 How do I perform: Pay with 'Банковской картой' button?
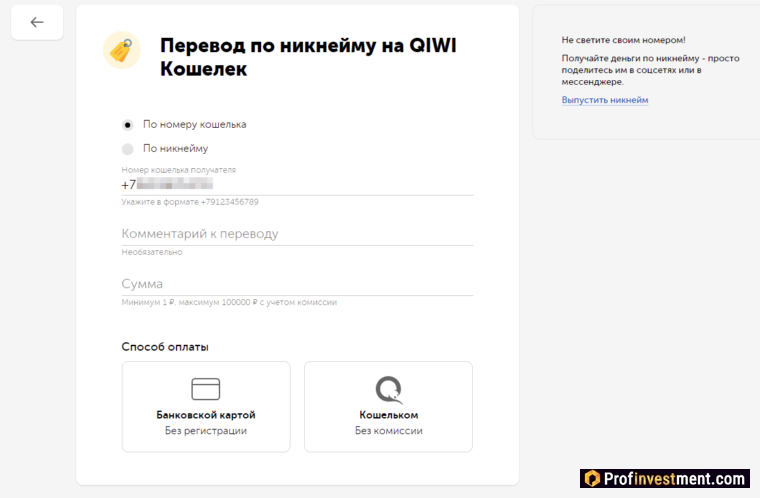pyautogui.click(x=206, y=407)
